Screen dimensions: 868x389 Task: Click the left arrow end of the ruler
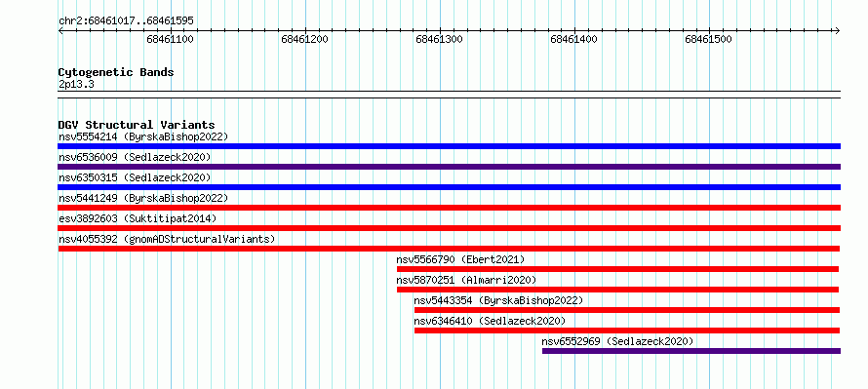click(x=60, y=30)
